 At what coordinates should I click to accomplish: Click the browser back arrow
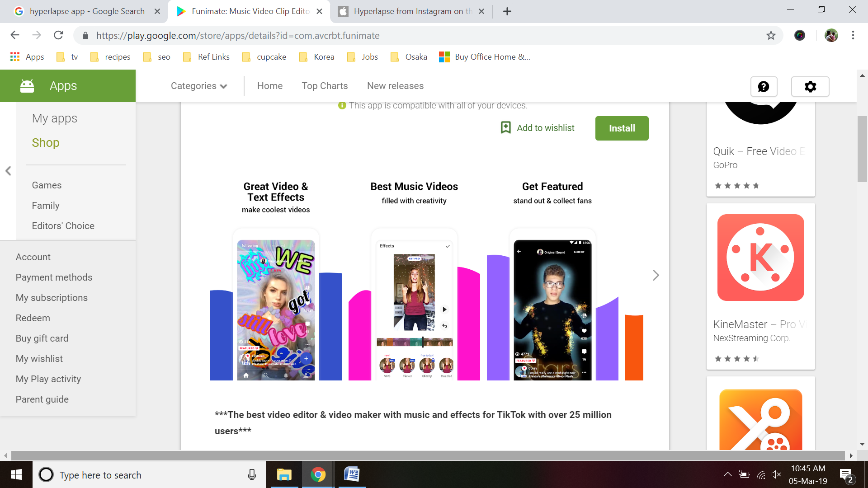point(15,35)
